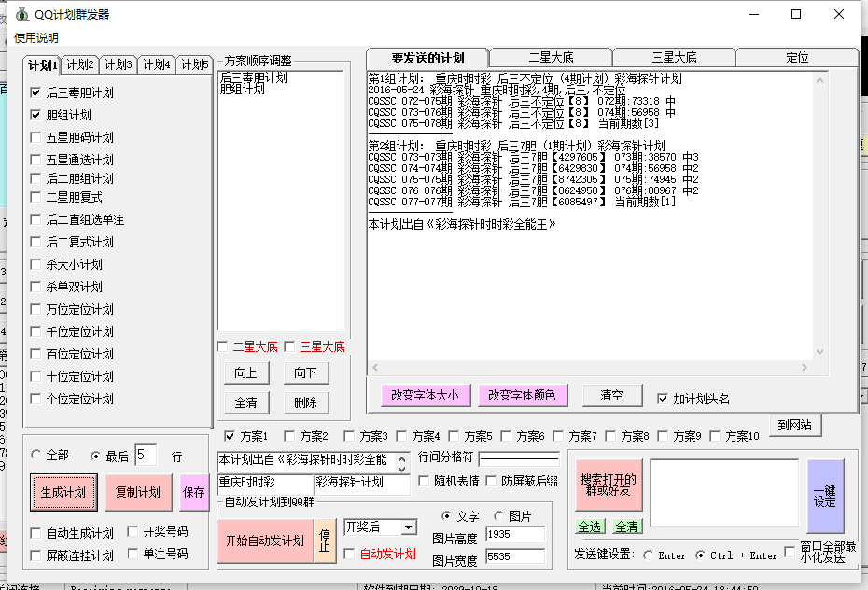Uncheck the 后三毒胆计划 checkbox
Viewport: 868px width, 590px height.
click(35, 92)
